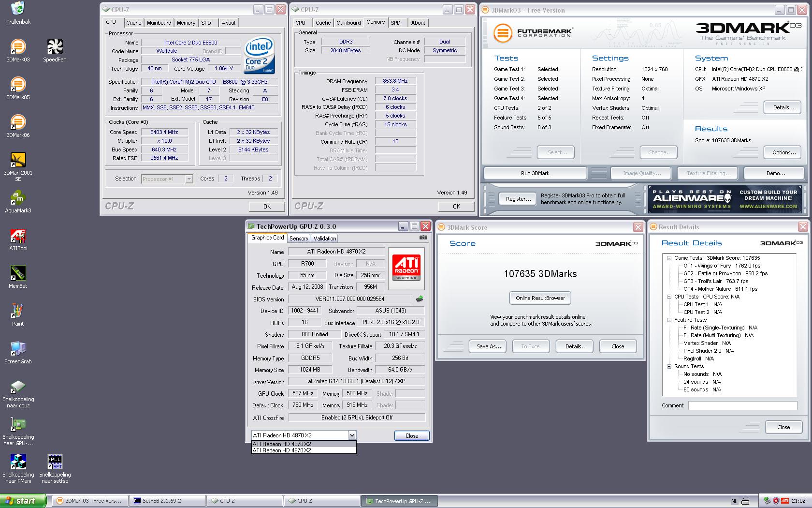Click Online ResultBrowser button
The image size is (812, 508).
tap(540, 298)
